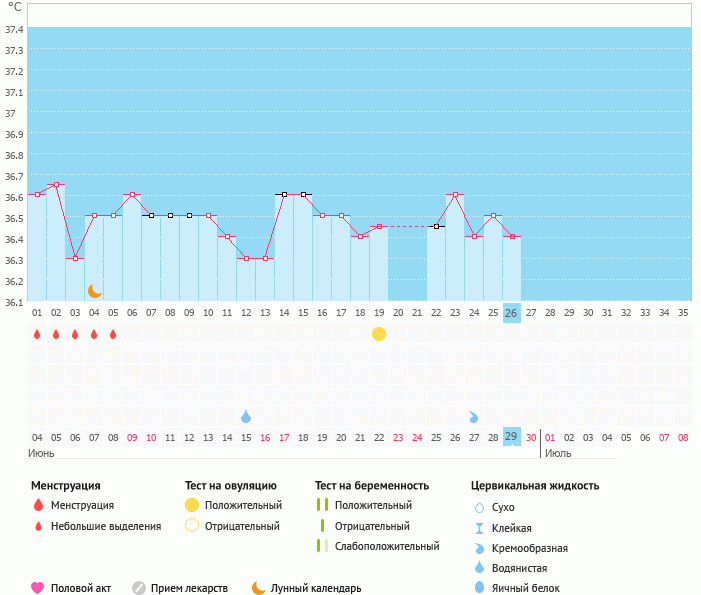Click the Слабоположительный pregnancy test legend label
This screenshot has width=701, height=595.
(x=387, y=546)
